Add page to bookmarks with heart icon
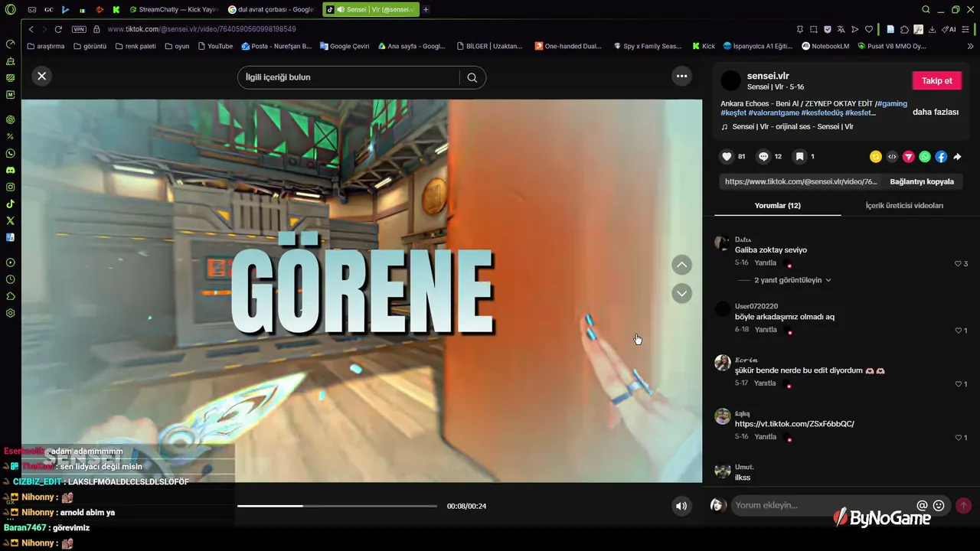Screen dimensions: 980x551 [869, 29]
